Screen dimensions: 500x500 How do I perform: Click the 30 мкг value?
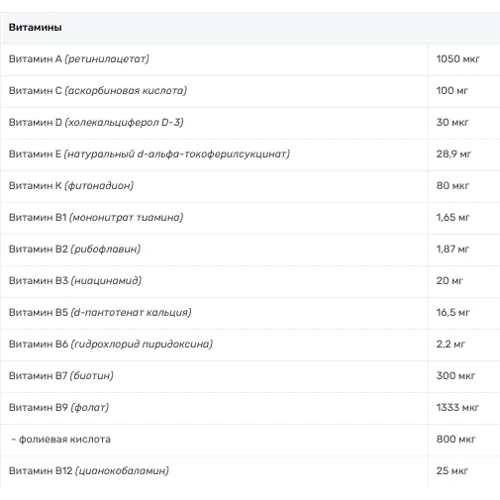(x=452, y=122)
